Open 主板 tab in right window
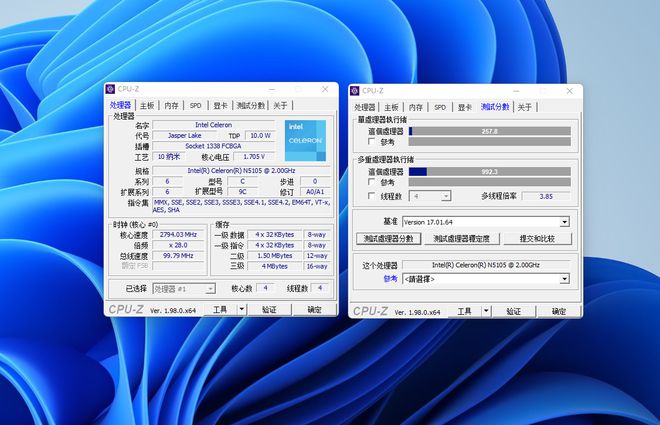This screenshot has width=660, height=425. pos(391,107)
